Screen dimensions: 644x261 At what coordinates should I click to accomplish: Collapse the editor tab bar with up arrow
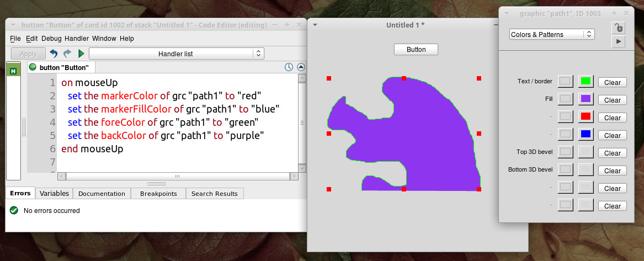pos(301,67)
